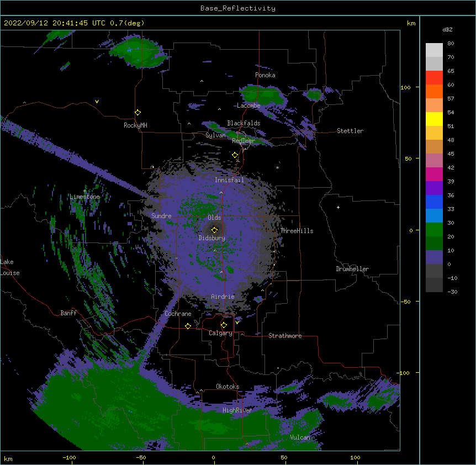
Task: Select the yellow 54 dBZ legend swatch
Action: tap(434, 119)
